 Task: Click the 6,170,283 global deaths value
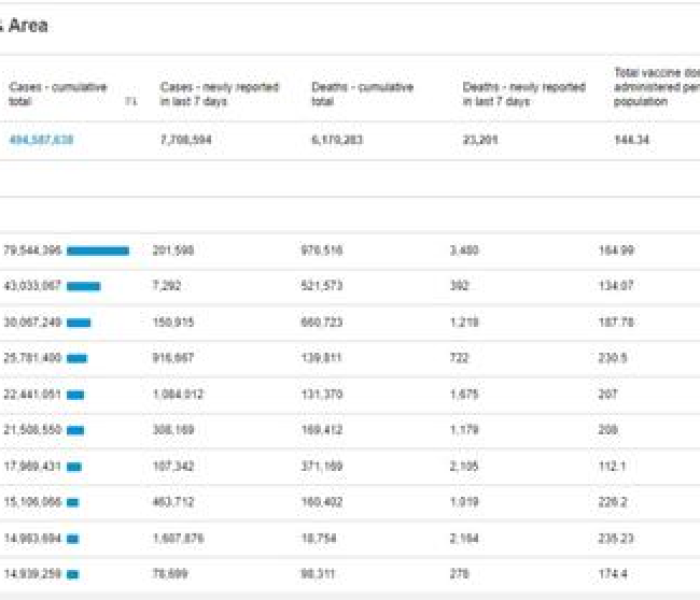[x=338, y=140]
